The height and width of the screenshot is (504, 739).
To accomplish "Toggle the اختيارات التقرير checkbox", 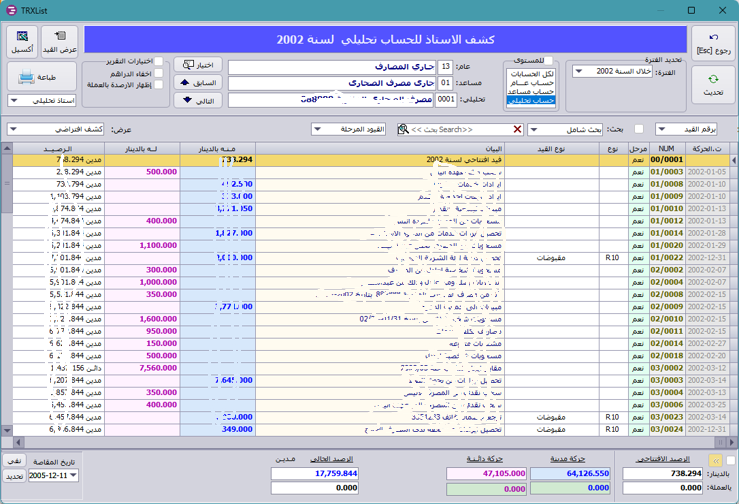I will coord(159,61).
